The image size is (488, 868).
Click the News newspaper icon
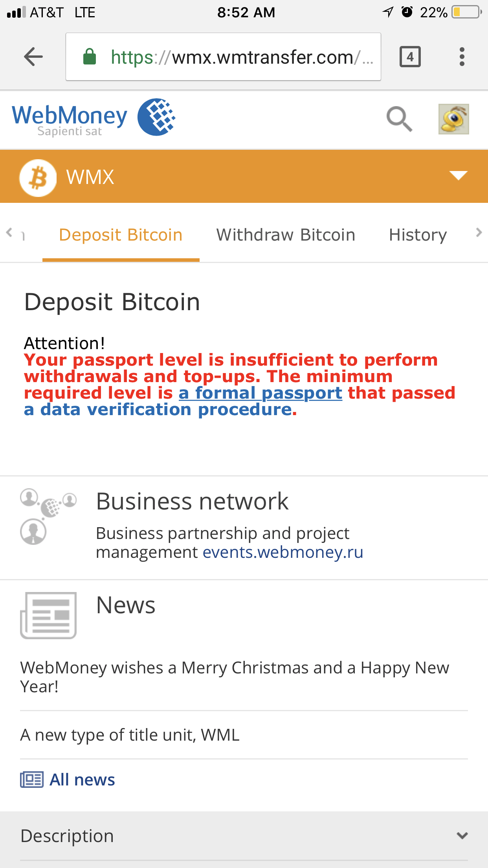48,615
